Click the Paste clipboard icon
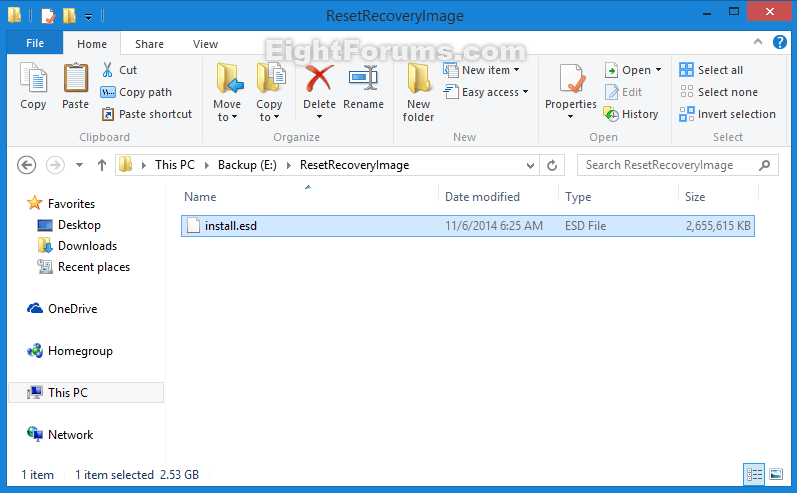 pyautogui.click(x=75, y=79)
